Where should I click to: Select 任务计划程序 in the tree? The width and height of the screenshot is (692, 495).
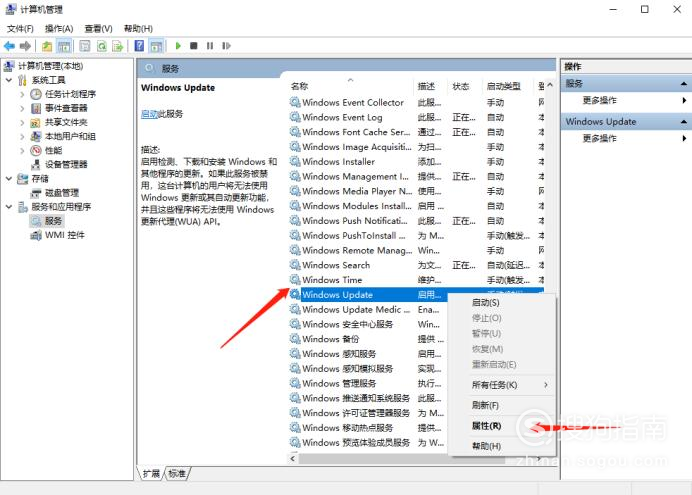click(x=71, y=94)
